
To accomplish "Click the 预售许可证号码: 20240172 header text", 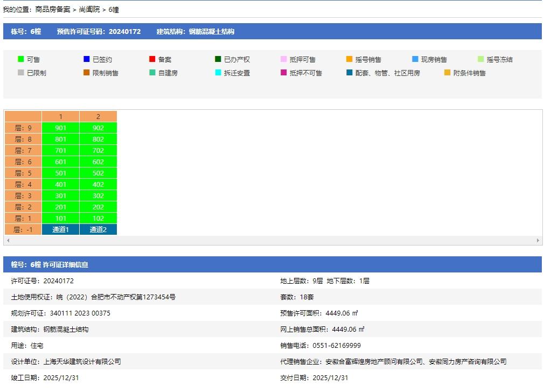I will click(x=99, y=31).
